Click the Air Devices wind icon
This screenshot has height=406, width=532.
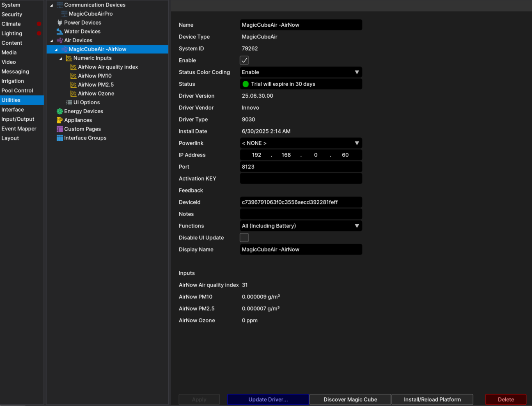(x=60, y=40)
